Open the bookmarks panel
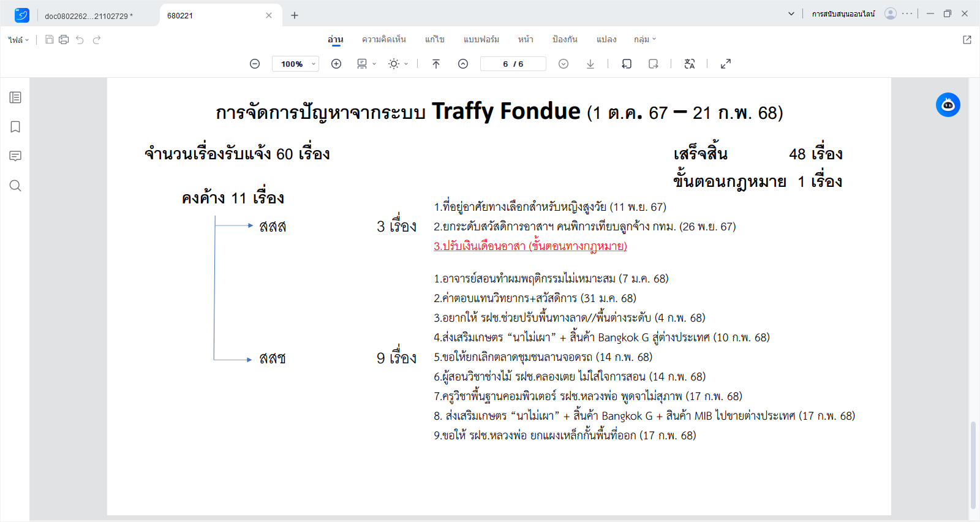Screen dimensions: 980x522 [15, 127]
